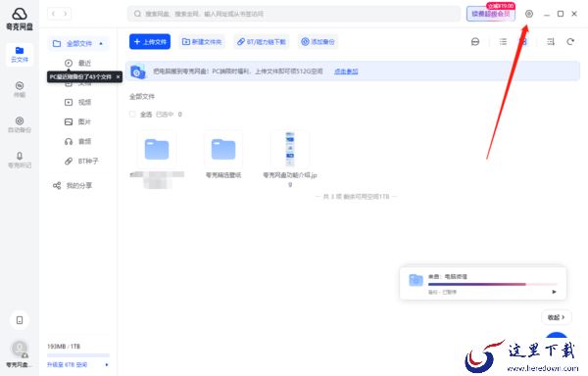Viewport: 588px width, 376px height.
Task: Select the 视频 videos category
Action: pos(78,102)
